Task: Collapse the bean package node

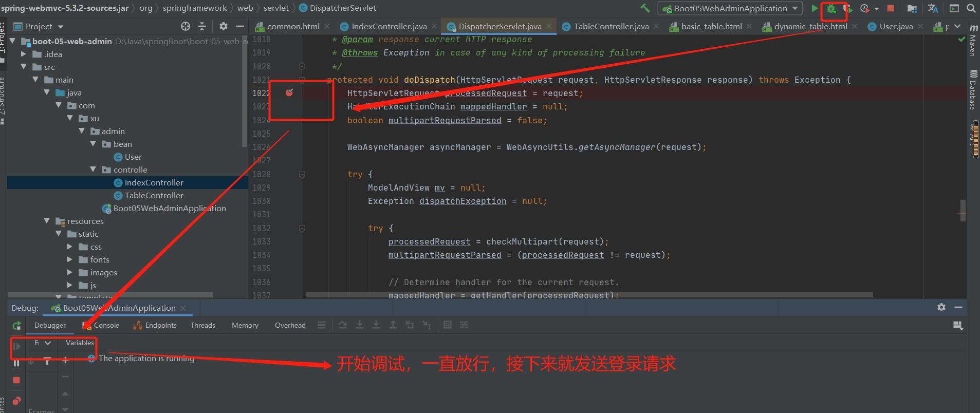Action: (93, 144)
